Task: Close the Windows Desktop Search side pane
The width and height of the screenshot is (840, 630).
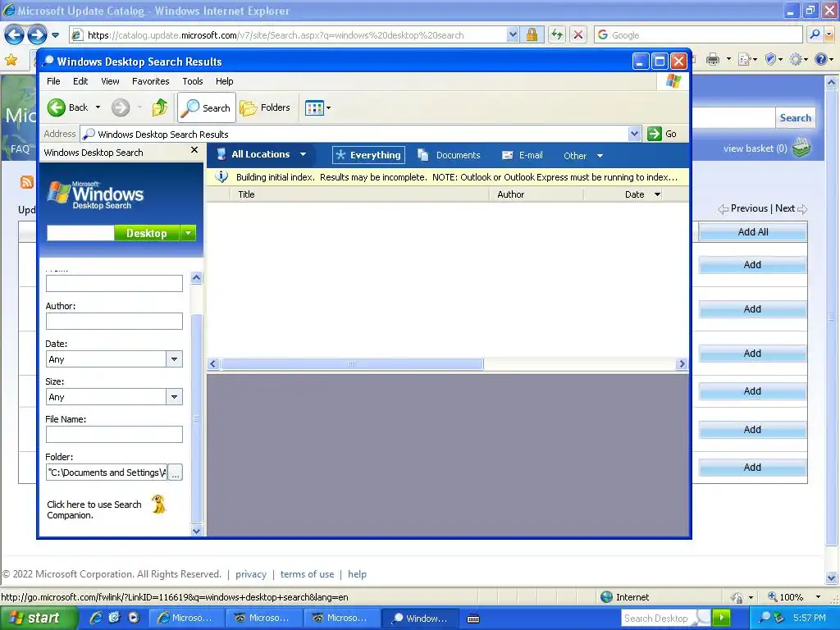Action: tap(194, 151)
